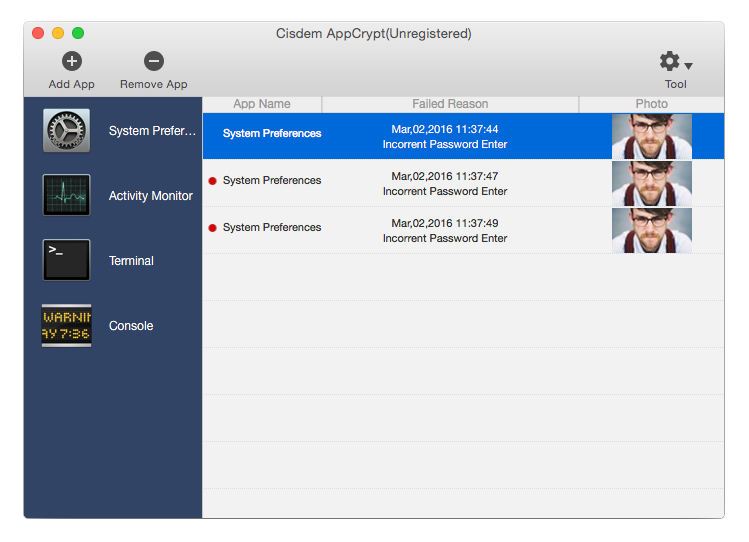
Task: Click the Add App label text
Action: 72,85
